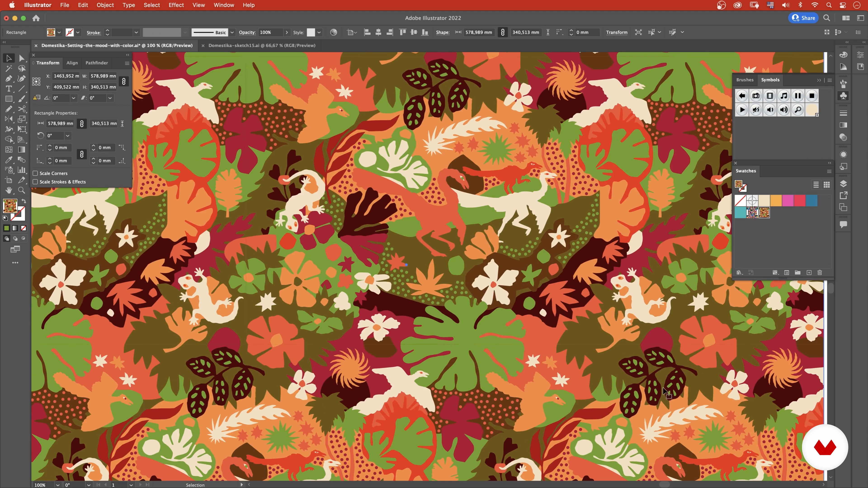This screenshot has width=868, height=488.
Task: Select the Paintbrush tool
Action: click(x=21, y=99)
